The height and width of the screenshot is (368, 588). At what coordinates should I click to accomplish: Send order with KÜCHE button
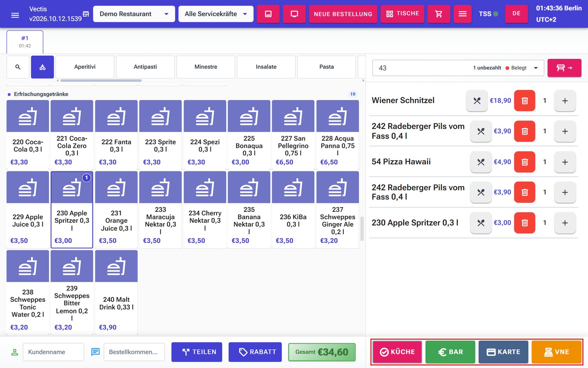397,352
